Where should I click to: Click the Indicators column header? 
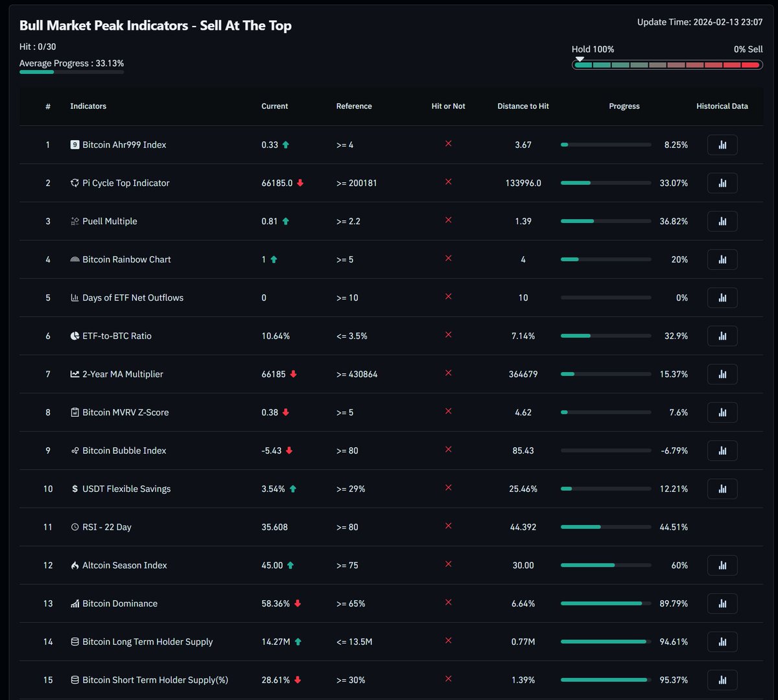(x=88, y=106)
